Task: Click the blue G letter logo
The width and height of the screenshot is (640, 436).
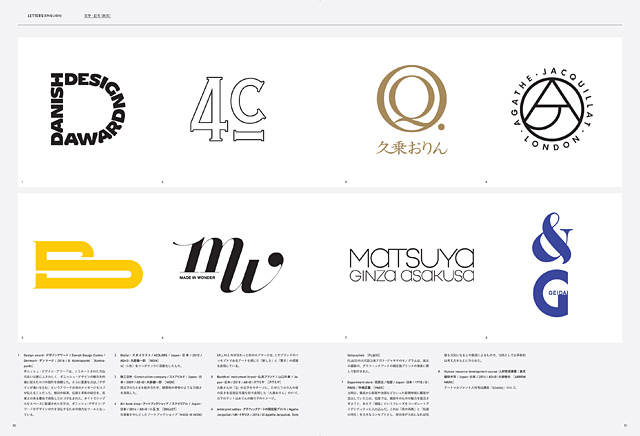Action: tap(551, 293)
